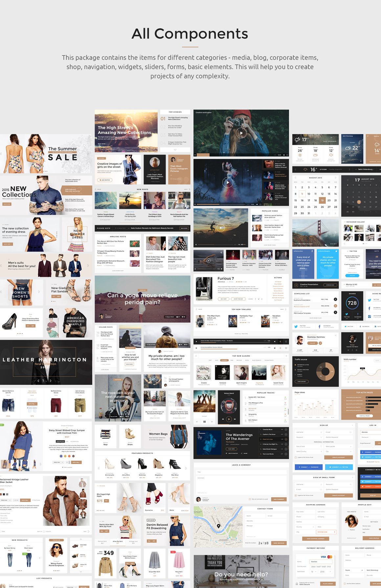The height and width of the screenshot is (588, 381).
Task: Play track in Voices Heard player
Action: (x=229, y=419)
